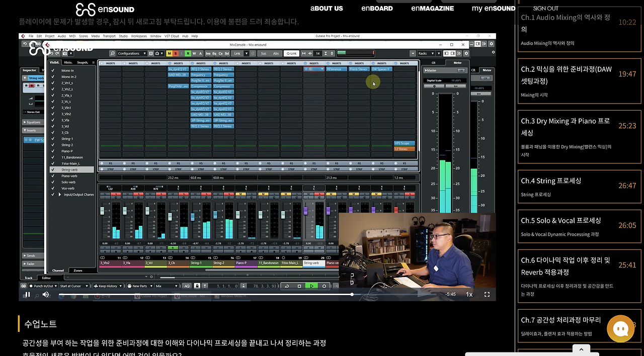Switch to the Snapsh. tab
Screen dimensions: 644x356
point(83,62)
